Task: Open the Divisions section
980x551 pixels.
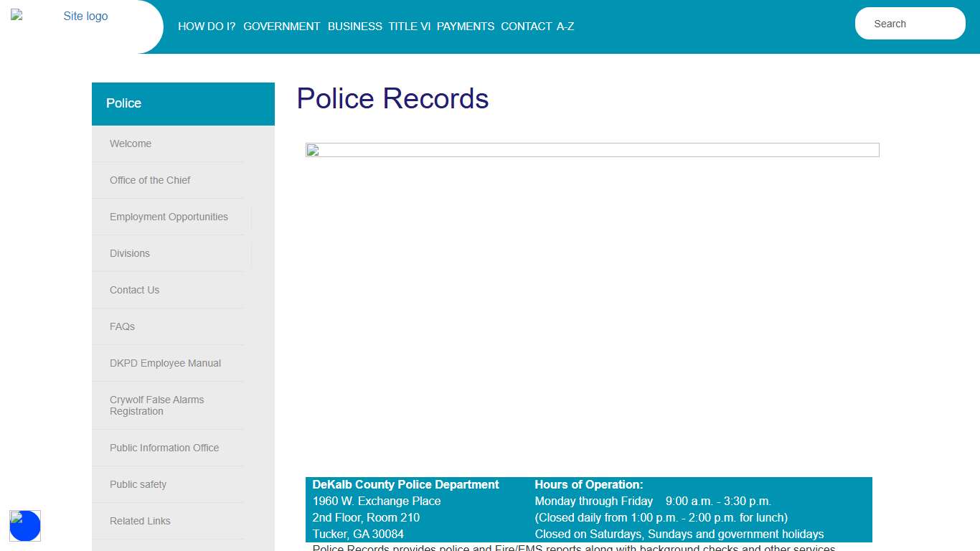Action: (130, 253)
